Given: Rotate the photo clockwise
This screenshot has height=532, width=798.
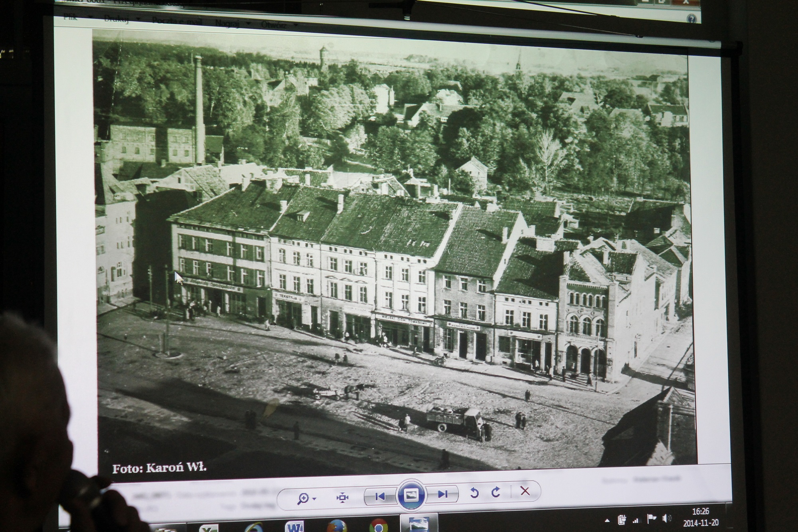Looking at the screenshot, I should (x=496, y=492).
